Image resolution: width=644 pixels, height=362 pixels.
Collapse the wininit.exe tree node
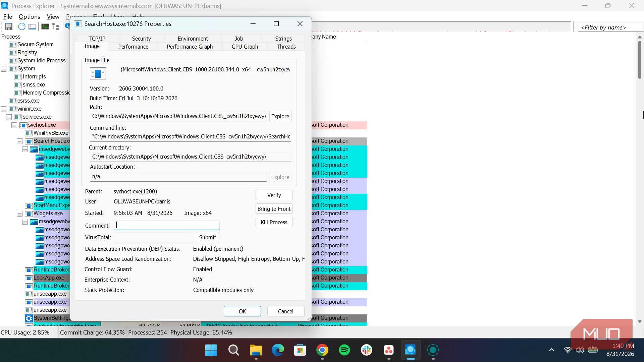click(4, 109)
